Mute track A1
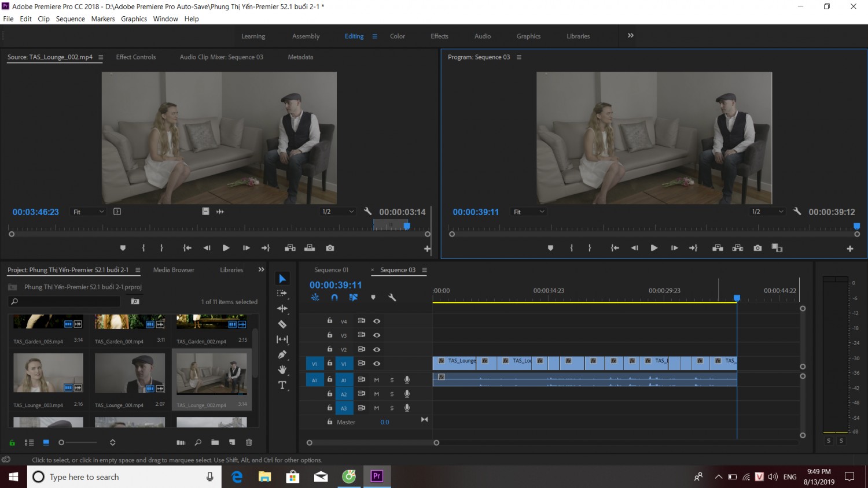 [377, 380]
